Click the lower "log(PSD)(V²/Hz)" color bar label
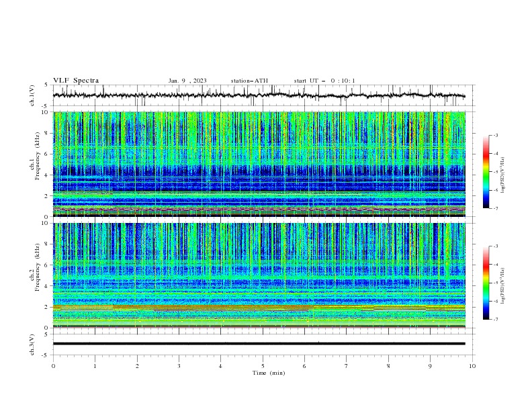532x411 pixels. (x=503, y=286)
